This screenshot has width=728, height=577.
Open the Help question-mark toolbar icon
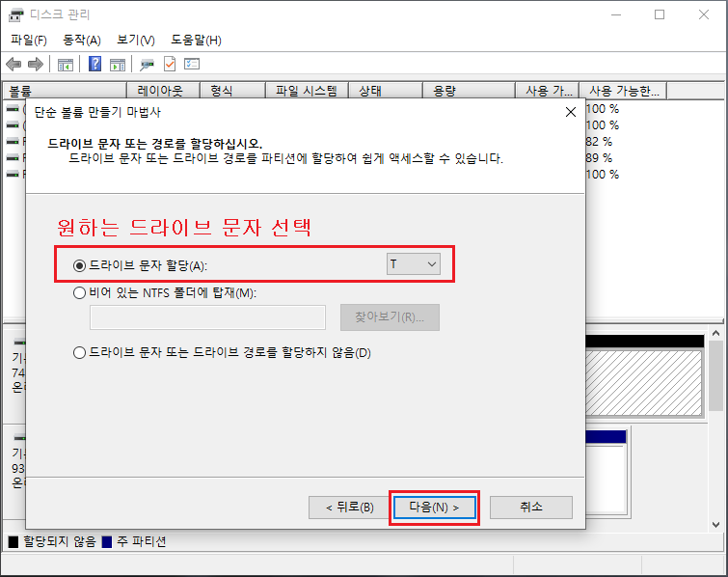[x=94, y=64]
